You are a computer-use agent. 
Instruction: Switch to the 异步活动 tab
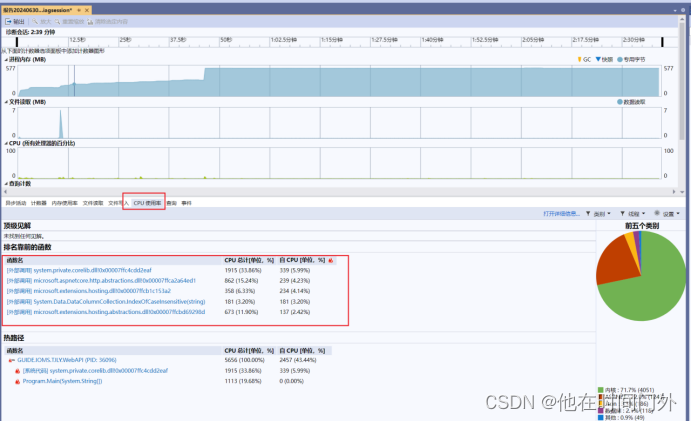tap(16, 203)
